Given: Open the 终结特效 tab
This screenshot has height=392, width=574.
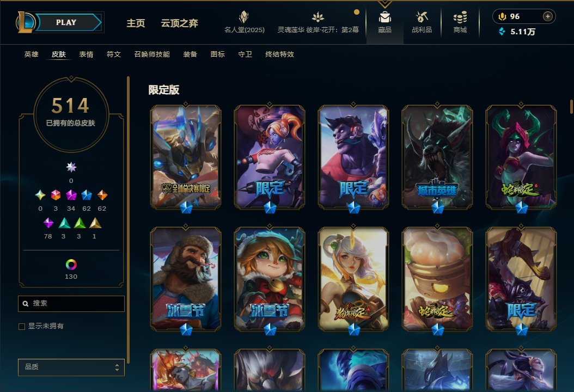Looking at the screenshot, I should pyautogui.click(x=280, y=54).
